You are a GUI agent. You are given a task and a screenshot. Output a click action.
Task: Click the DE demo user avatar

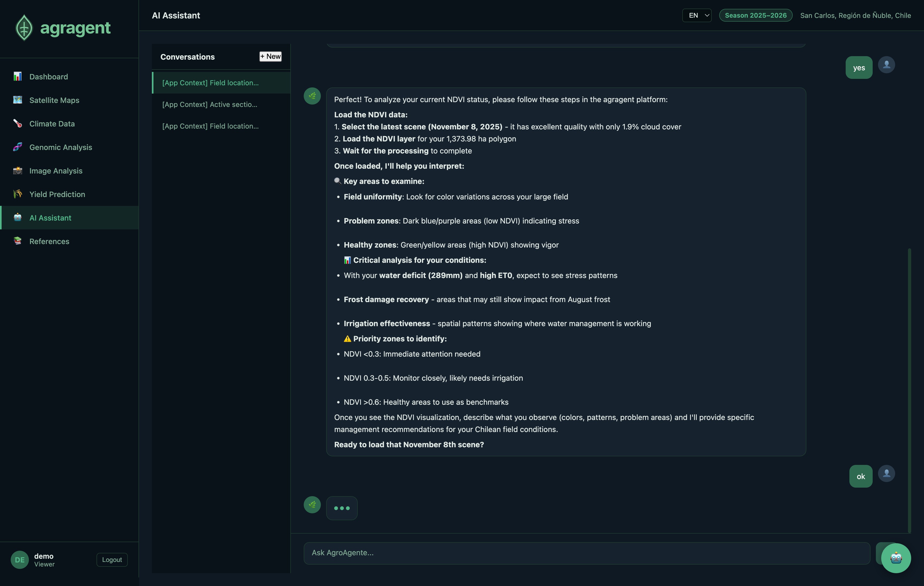[x=20, y=560]
